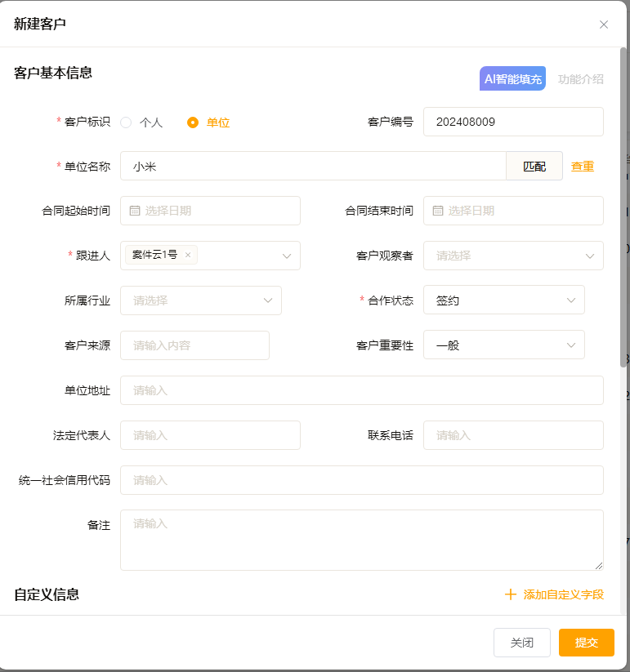The image size is (630, 672).
Task: Submit the form with 提交
Action: point(586,643)
